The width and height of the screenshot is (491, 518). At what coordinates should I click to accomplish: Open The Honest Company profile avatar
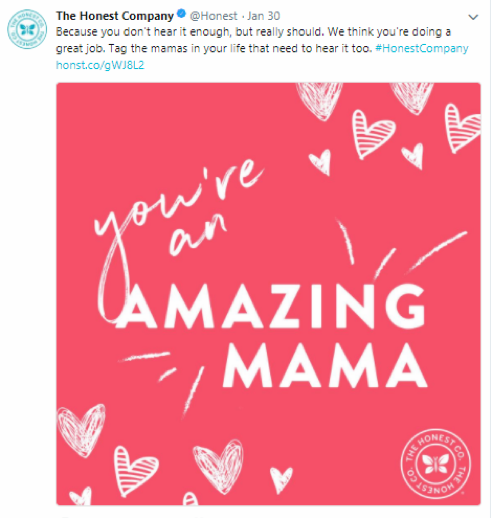click(27, 29)
